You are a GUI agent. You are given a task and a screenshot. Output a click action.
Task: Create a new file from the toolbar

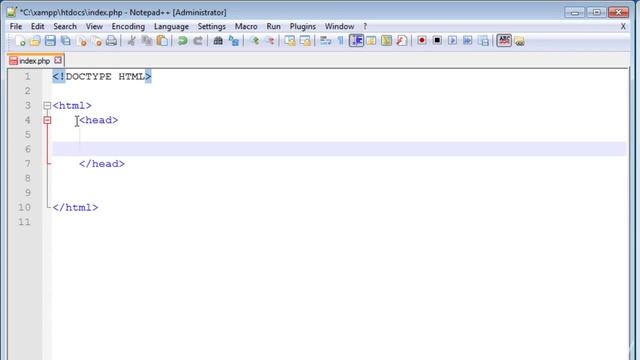[x=20, y=41]
